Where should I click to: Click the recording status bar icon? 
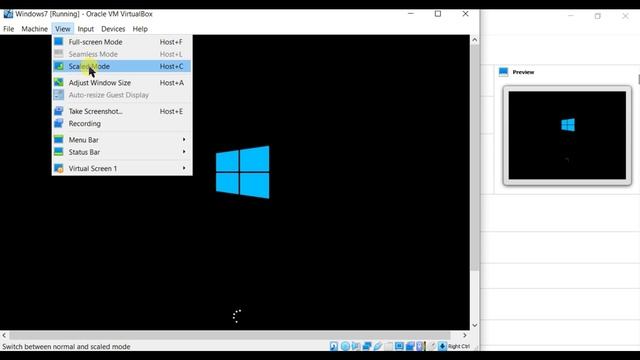[x=410, y=346]
